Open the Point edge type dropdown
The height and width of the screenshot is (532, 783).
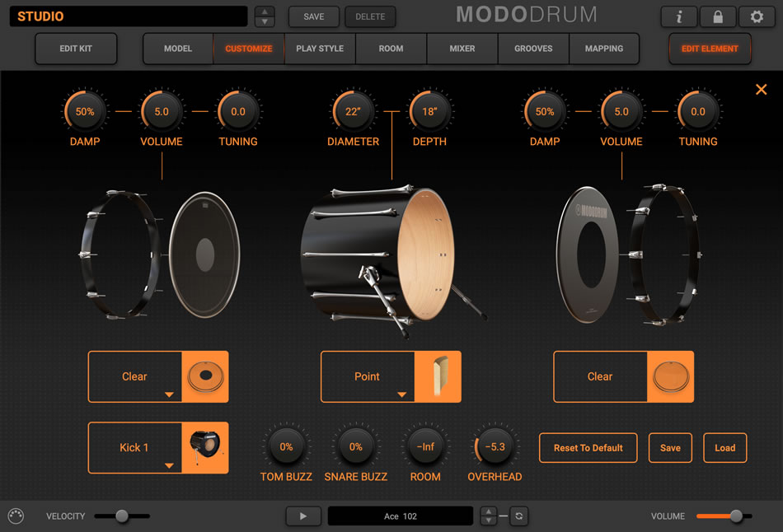click(x=368, y=377)
